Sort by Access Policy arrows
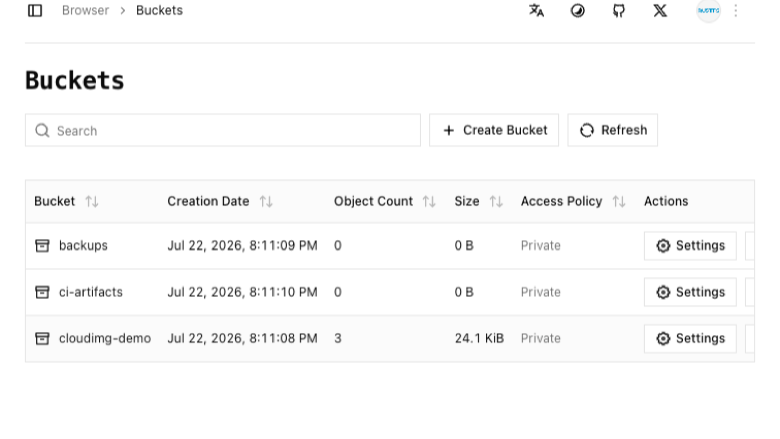The height and width of the screenshot is (439, 780). 619,201
